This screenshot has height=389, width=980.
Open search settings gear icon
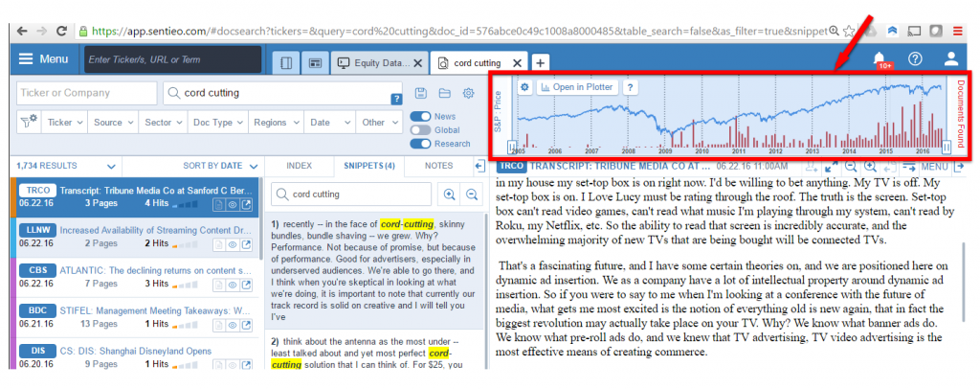click(468, 93)
